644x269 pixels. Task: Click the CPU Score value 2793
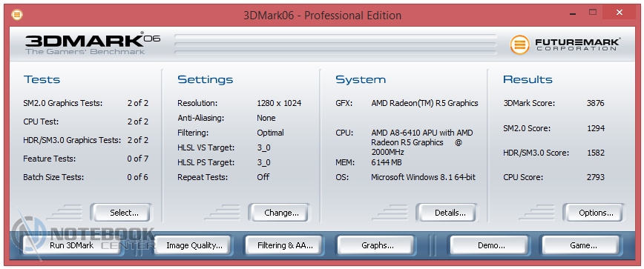coord(596,178)
